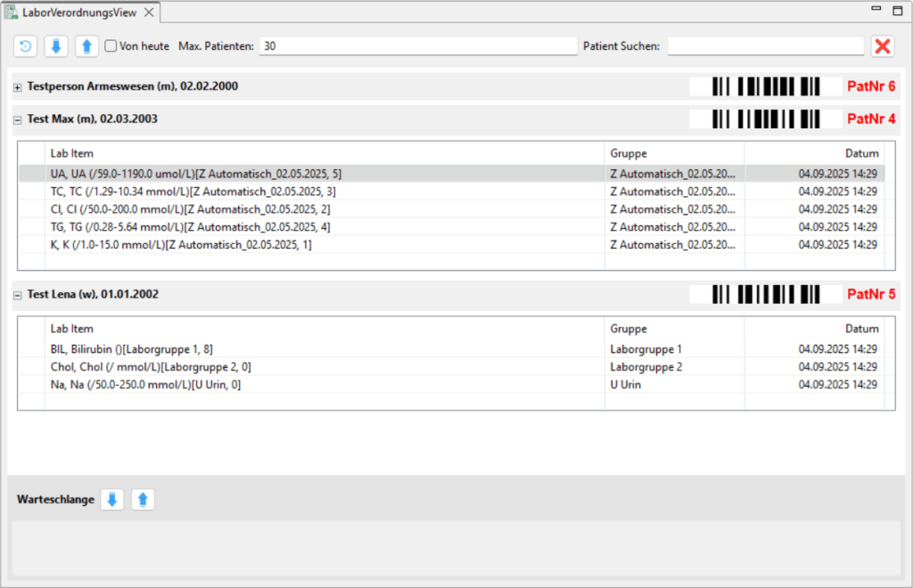
Task: Click the barcode for PatNr 5
Action: [x=766, y=294]
